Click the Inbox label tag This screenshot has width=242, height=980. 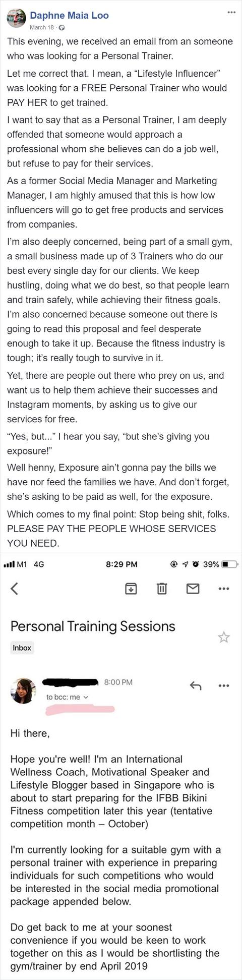coord(22,648)
